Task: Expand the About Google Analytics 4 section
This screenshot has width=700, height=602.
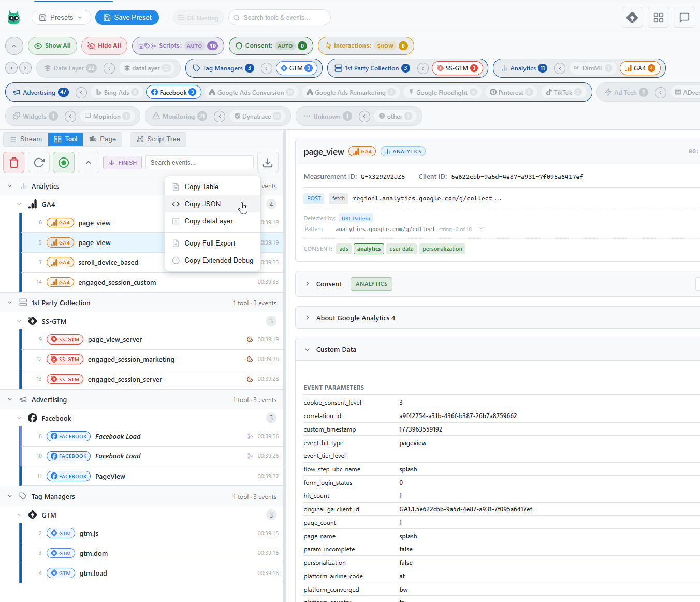Action: [356, 318]
